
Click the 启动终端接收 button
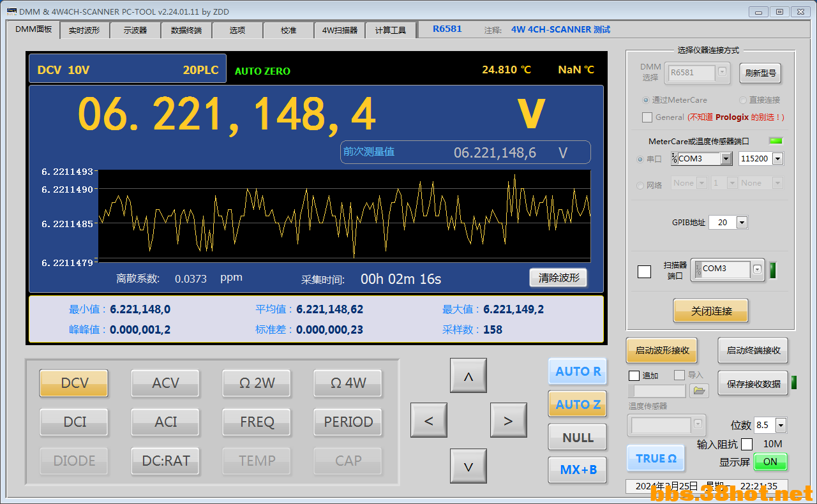[x=753, y=350]
